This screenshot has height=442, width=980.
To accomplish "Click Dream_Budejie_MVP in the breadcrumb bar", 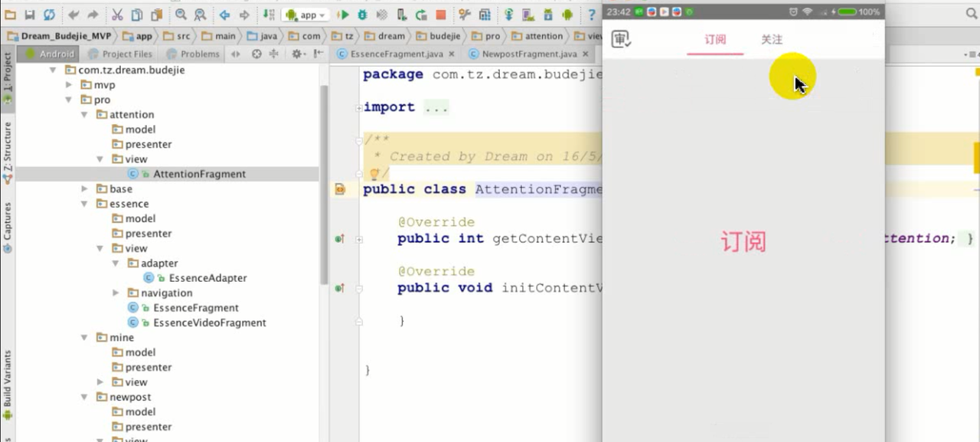I will 60,36.
